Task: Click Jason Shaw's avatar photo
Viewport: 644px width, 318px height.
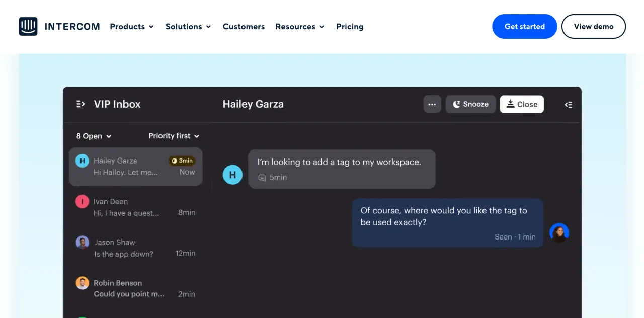Action: [x=83, y=243]
